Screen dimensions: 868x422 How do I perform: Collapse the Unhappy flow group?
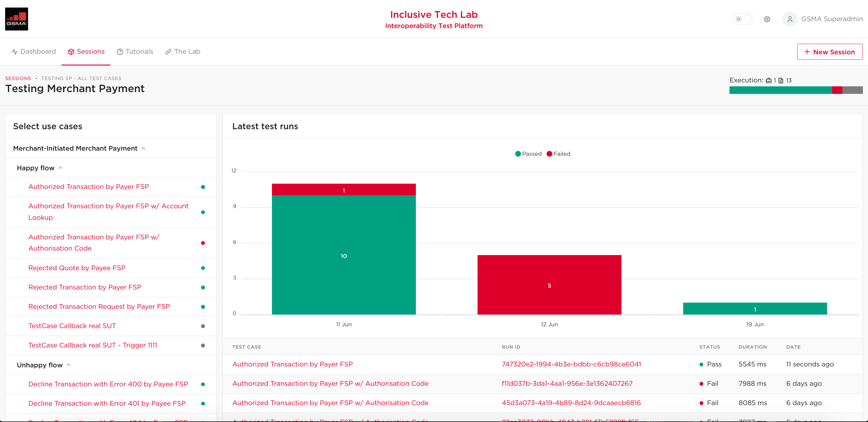(x=43, y=365)
